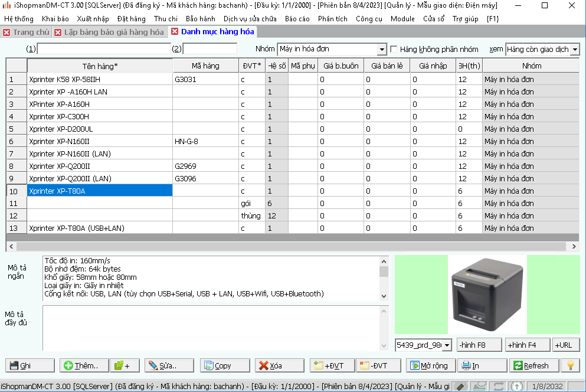This screenshot has height=392, width=586.
Task: Click the G2969 item code cell
Action: (205, 166)
